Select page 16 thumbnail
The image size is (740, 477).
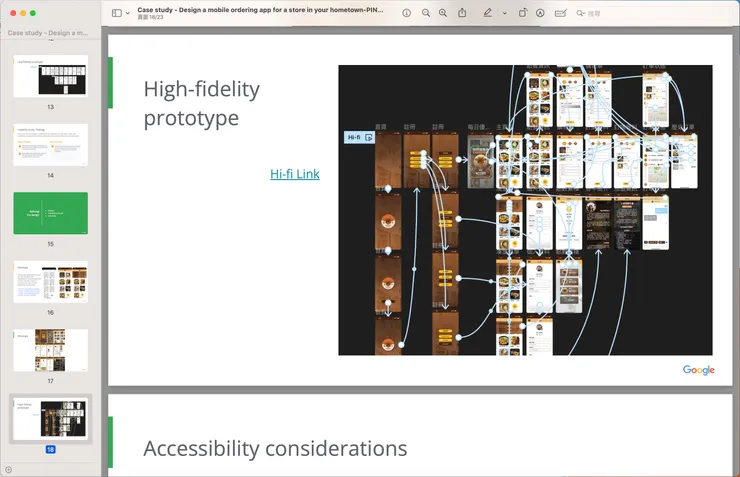tap(50, 282)
